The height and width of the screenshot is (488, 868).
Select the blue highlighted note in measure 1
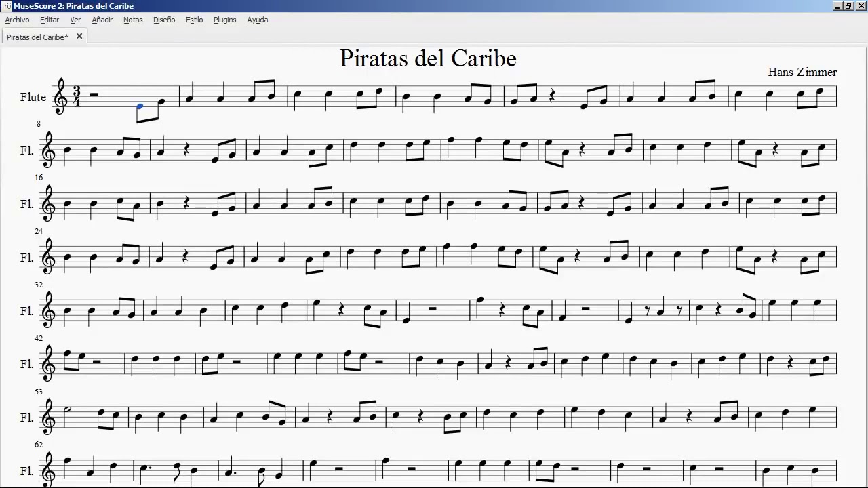(140, 106)
